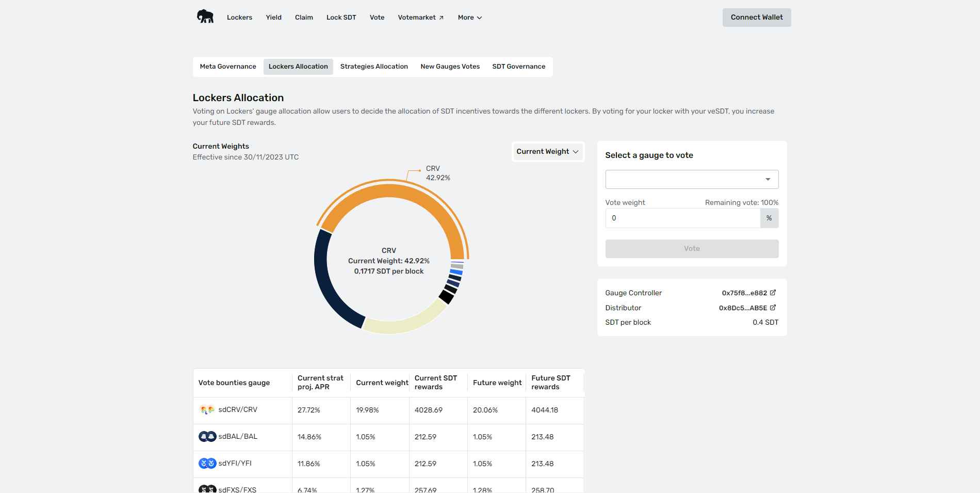
Task: Open Gauge Controller address external link icon
Action: click(773, 293)
